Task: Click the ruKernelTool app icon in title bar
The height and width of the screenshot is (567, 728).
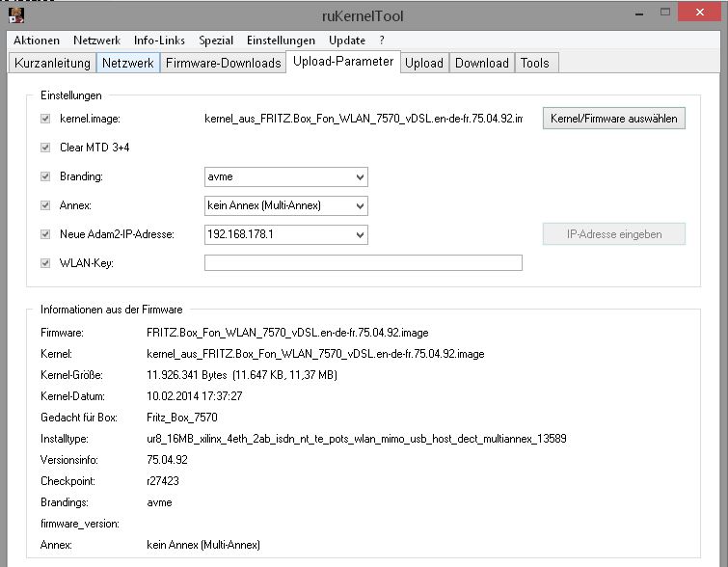Action: pos(16,14)
